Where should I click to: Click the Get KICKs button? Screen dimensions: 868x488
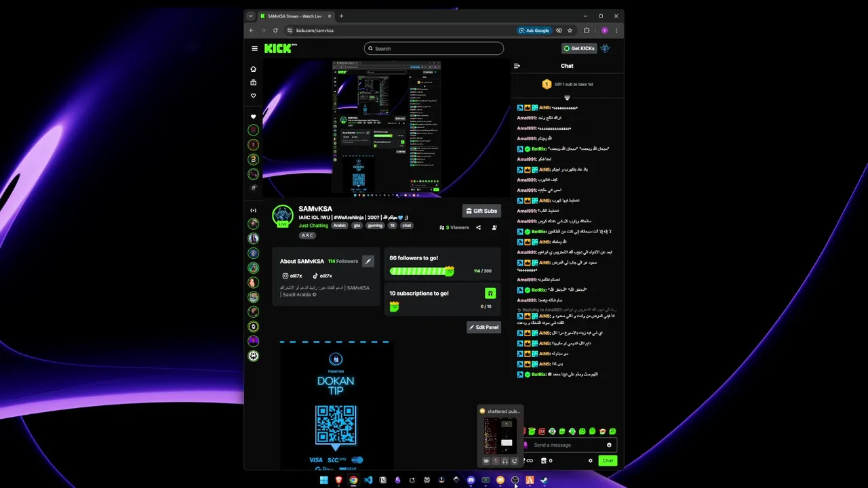point(579,48)
